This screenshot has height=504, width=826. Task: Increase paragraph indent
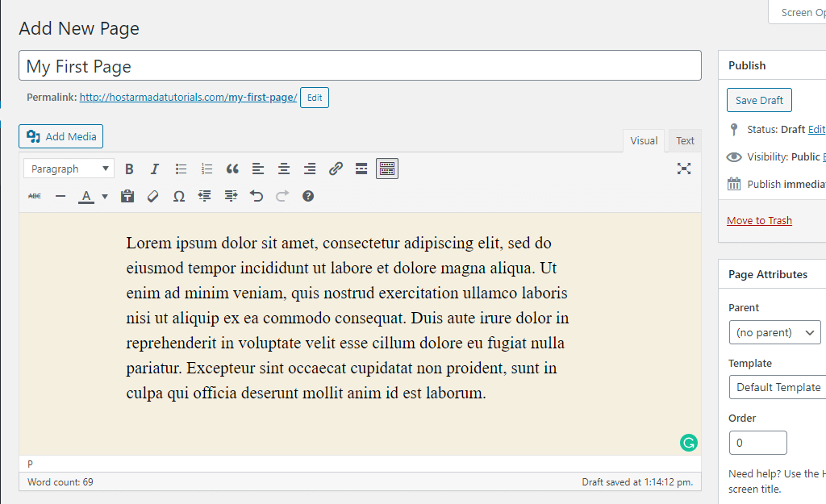pyautogui.click(x=231, y=197)
